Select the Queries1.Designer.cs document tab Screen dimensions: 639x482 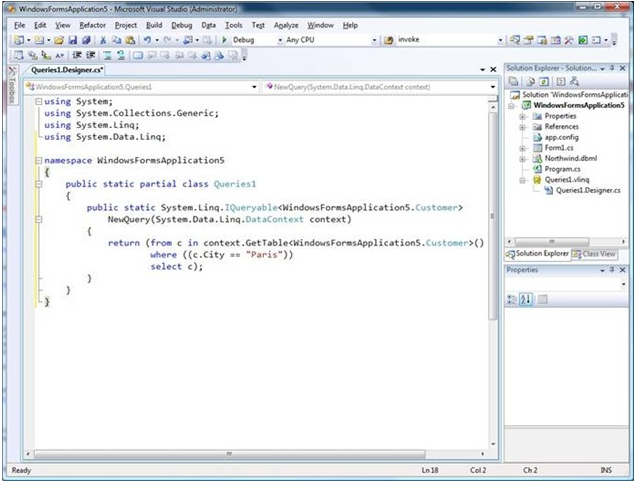pos(67,70)
